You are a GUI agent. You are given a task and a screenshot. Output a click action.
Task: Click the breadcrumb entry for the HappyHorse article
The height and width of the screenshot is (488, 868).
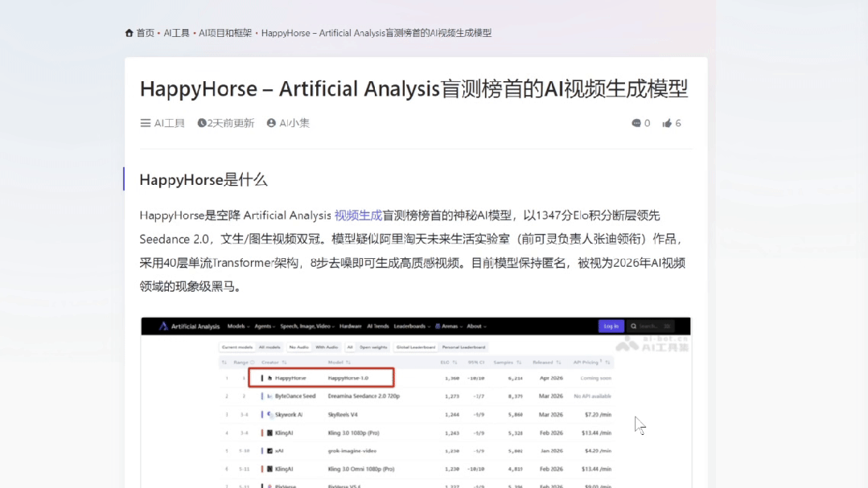click(376, 33)
